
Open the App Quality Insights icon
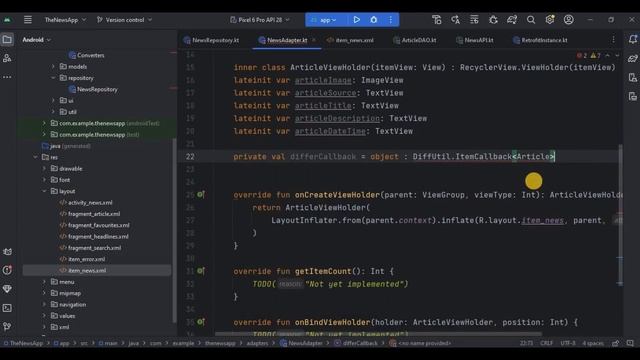7,289
